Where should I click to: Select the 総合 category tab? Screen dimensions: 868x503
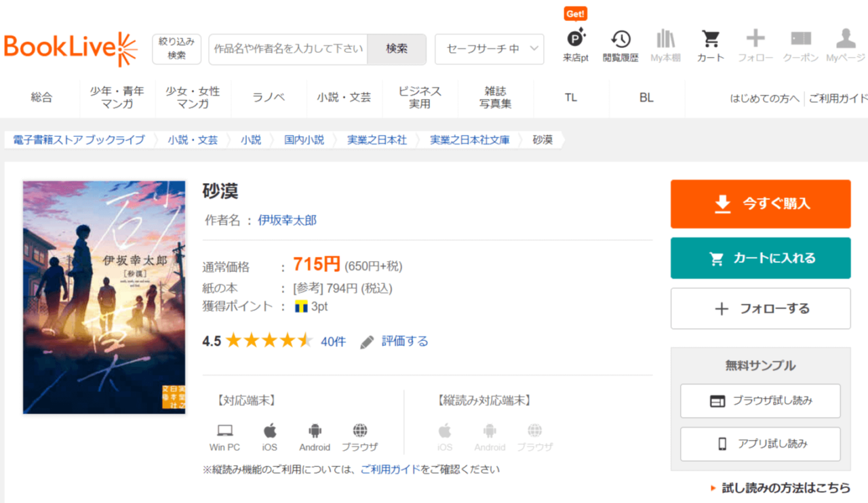click(x=41, y=98)
